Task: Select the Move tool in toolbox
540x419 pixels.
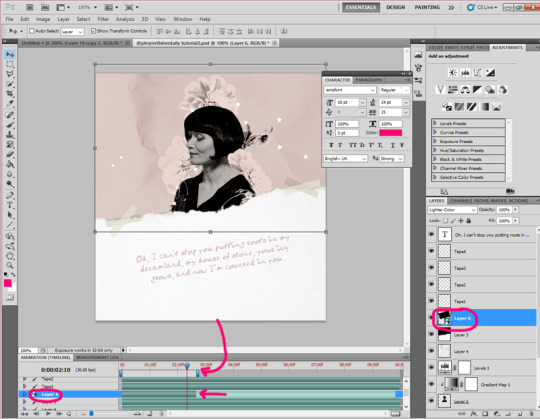Action: [10, 54]
